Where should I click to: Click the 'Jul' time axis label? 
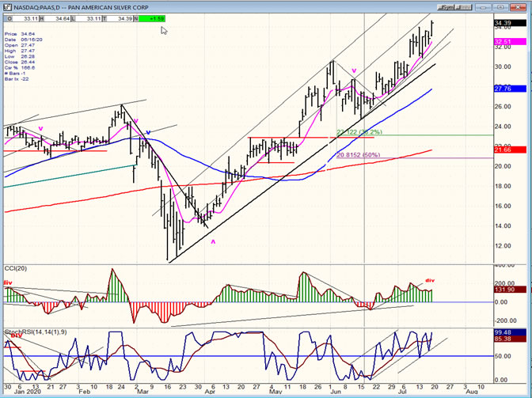coord(402,392)
